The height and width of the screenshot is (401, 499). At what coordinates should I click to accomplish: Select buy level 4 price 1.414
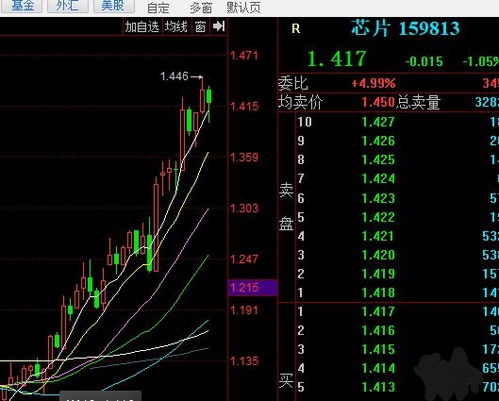click(x=378, y=368)
